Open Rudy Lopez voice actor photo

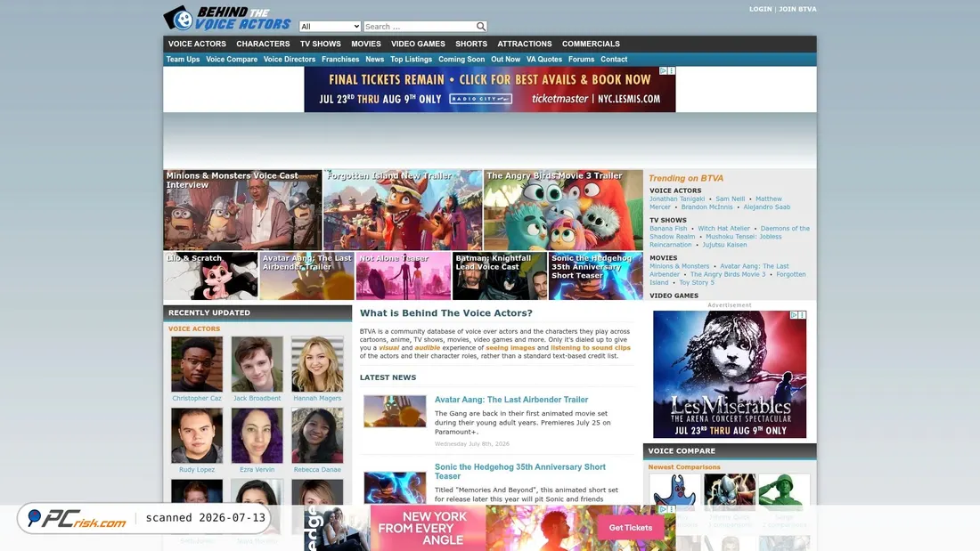(x=197, y=435)
